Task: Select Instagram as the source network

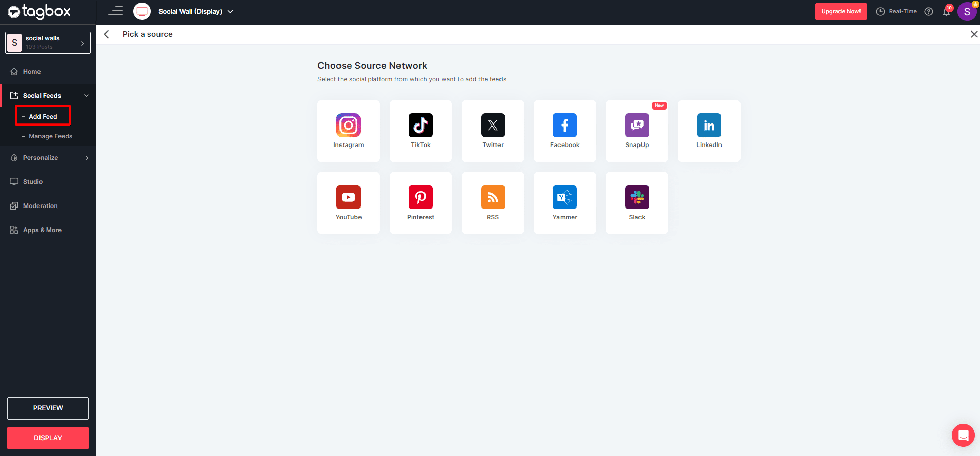Action: (348, 131)
